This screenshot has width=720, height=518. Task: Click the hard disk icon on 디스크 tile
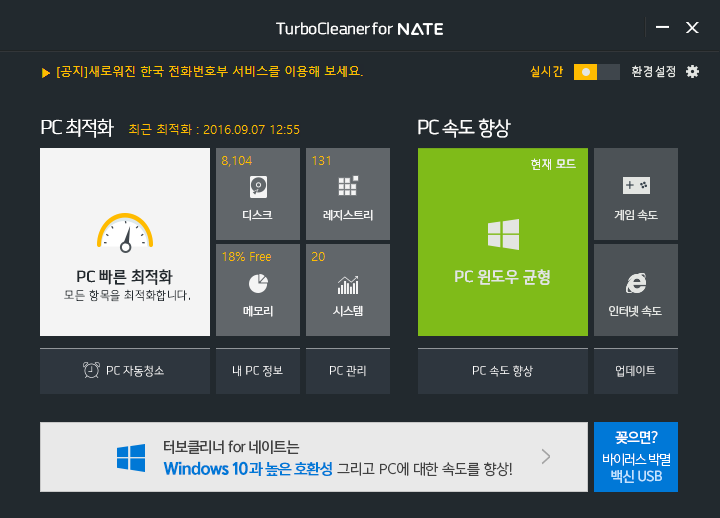(x=258, y=187)
